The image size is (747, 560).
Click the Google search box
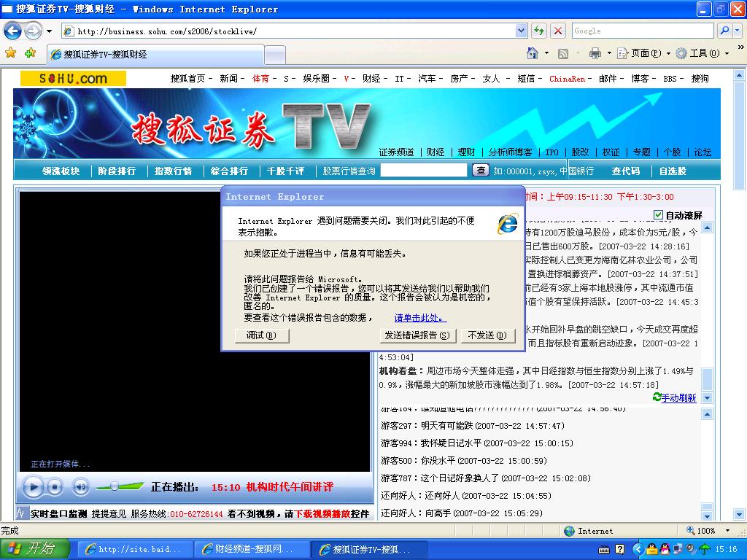(642, 31)
